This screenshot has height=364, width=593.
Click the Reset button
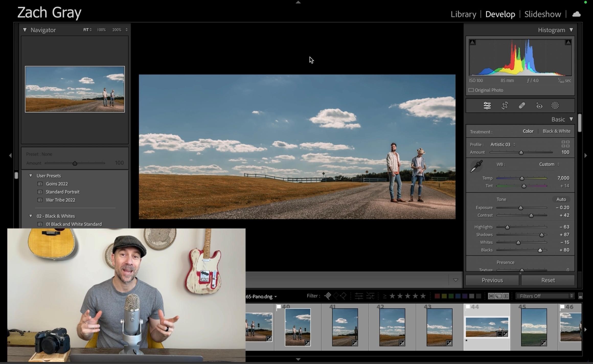(548, 280)
